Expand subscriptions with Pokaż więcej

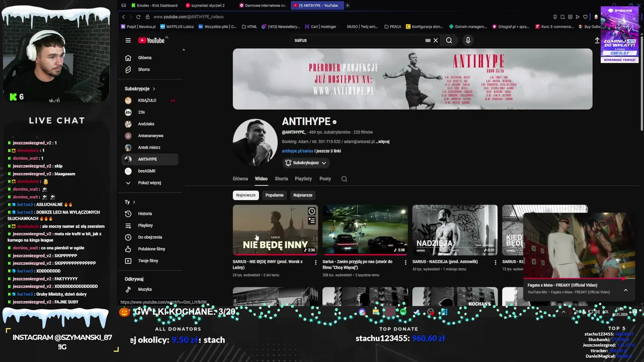point(150,183)
